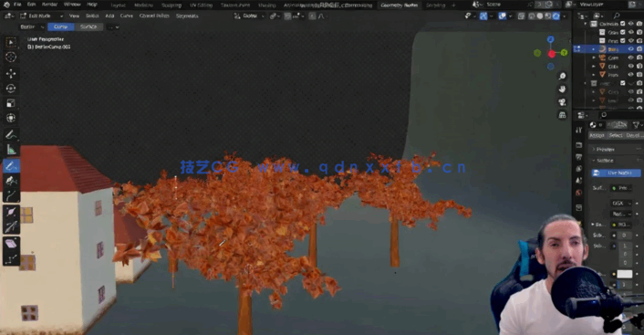Screen dimensions: 644x335
Task: Select the Select Box tool in left toolbar
Action: 11,42
